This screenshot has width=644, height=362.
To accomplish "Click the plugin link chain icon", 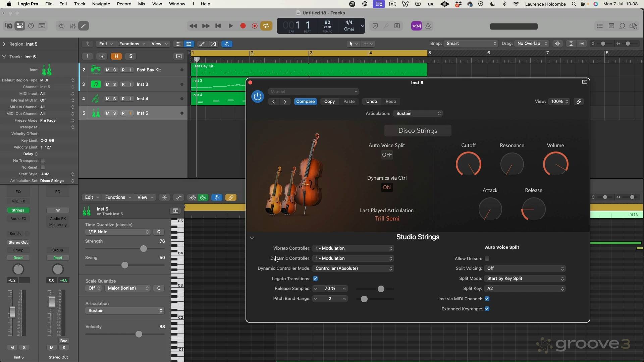I will pos(579,102).
